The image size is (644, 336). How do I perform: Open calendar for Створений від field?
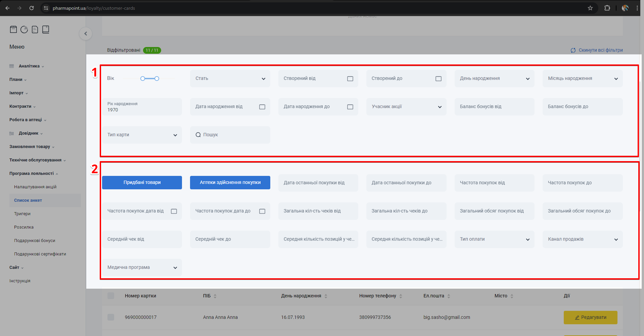click(350, 79)
